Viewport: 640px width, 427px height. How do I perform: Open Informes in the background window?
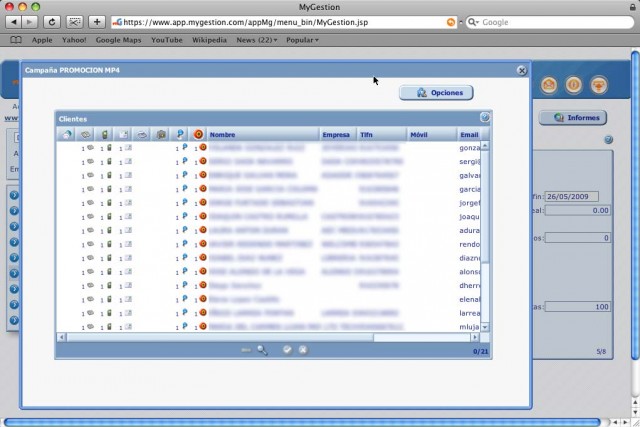pos(573,118)
